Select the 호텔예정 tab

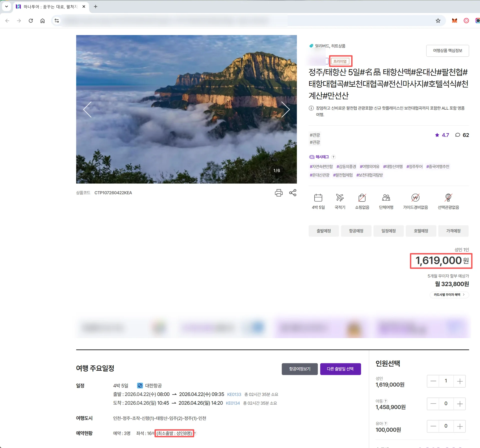(x=421, y=231)
